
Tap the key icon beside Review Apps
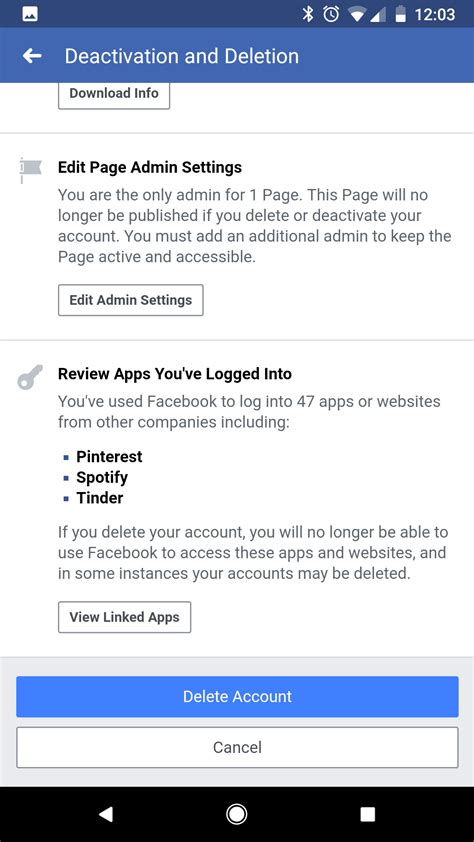coord(30,378)
